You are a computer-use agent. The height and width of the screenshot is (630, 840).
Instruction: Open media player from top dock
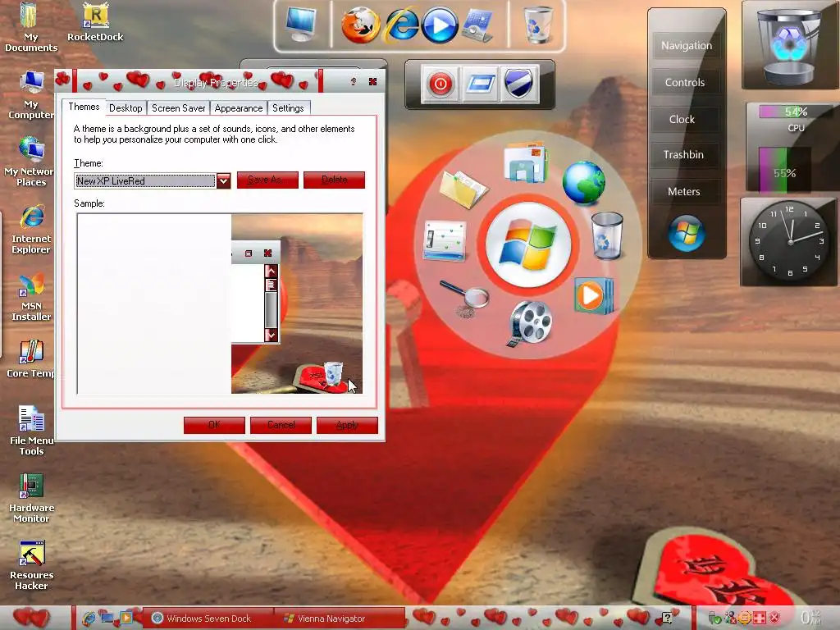440,25
